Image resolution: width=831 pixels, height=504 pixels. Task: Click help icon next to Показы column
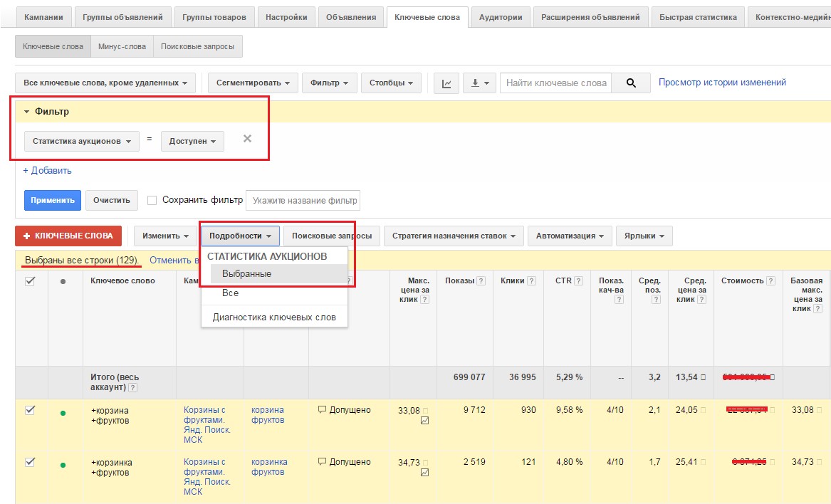[x=481, y=281]
